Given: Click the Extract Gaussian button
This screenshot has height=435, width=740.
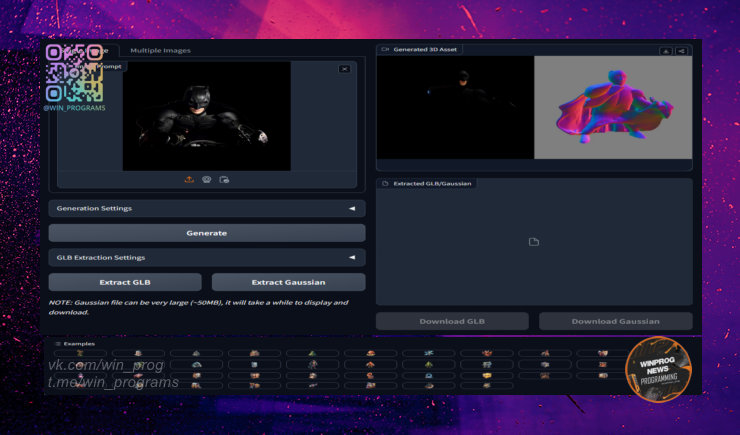Looking at the screenshot, I should pos(288,282).
